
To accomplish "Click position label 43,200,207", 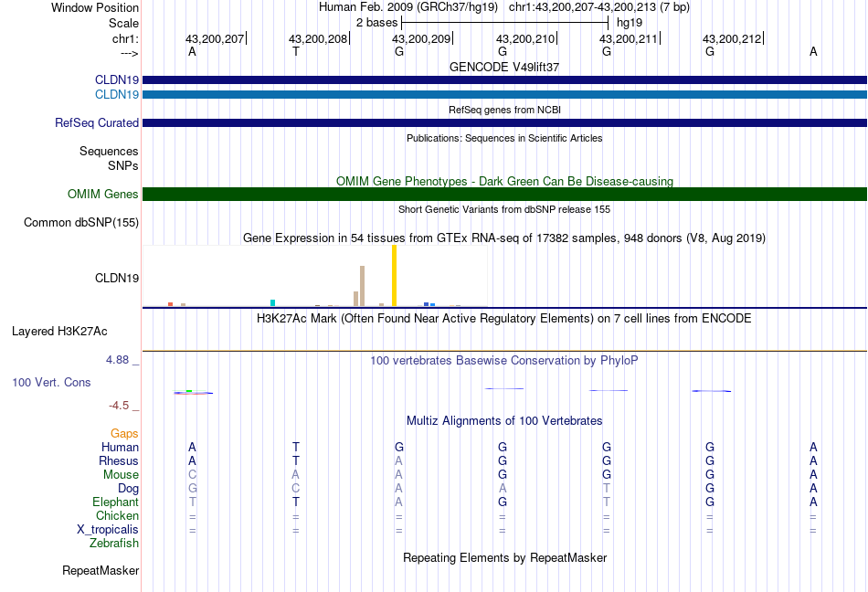I will [215, 38].
